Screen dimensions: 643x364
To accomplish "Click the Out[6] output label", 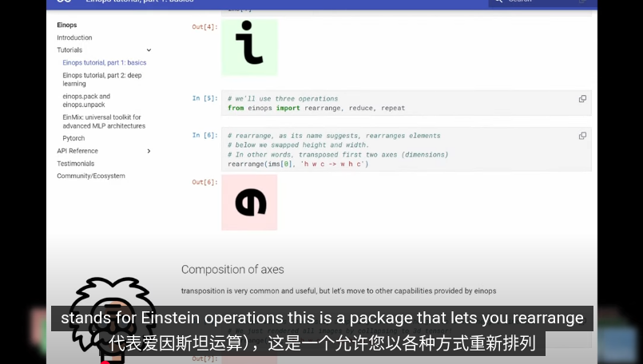I will pyautogui.click(x=204, y=182).
